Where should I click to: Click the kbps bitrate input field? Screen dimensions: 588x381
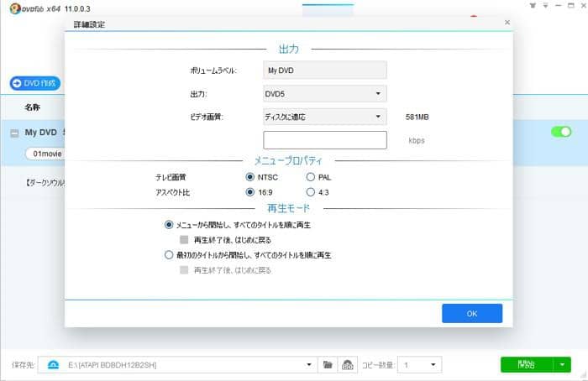point(324,140)
